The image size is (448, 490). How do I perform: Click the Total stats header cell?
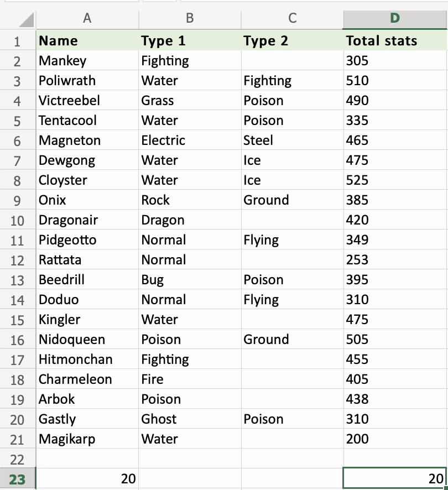[x=395, y=41]
